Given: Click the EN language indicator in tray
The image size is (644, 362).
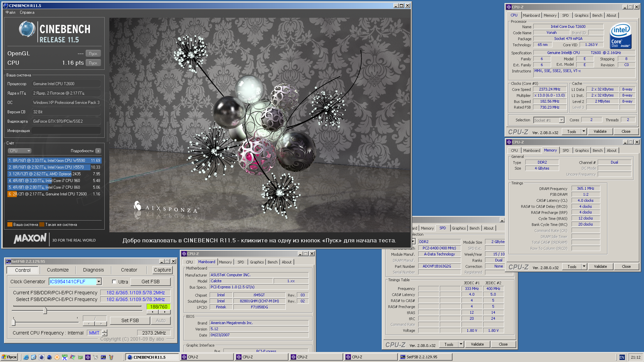Looking at the screenshot, I should pyautogui.click(x=622, y=357).
